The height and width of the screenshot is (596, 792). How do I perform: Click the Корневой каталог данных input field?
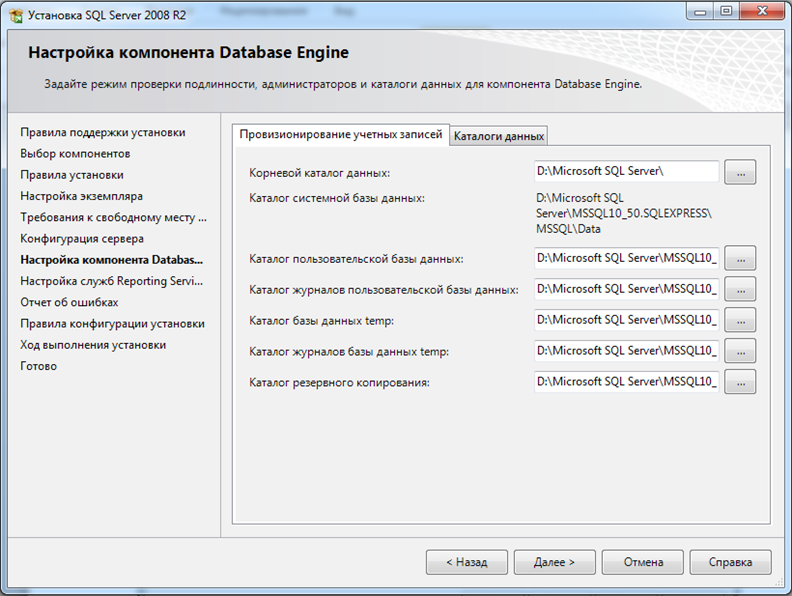tap(626, 171)
